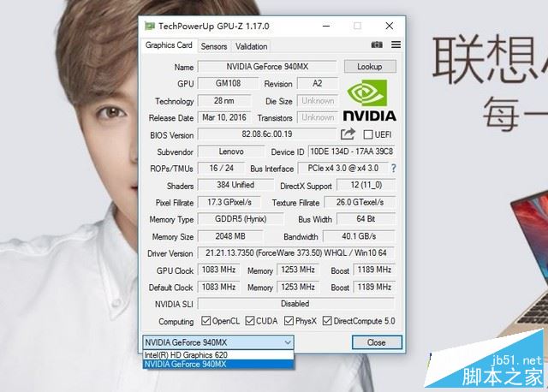Click the GPU field showing GM108
The width and height of the screenshot is (548, 392).
coord(228,83)
